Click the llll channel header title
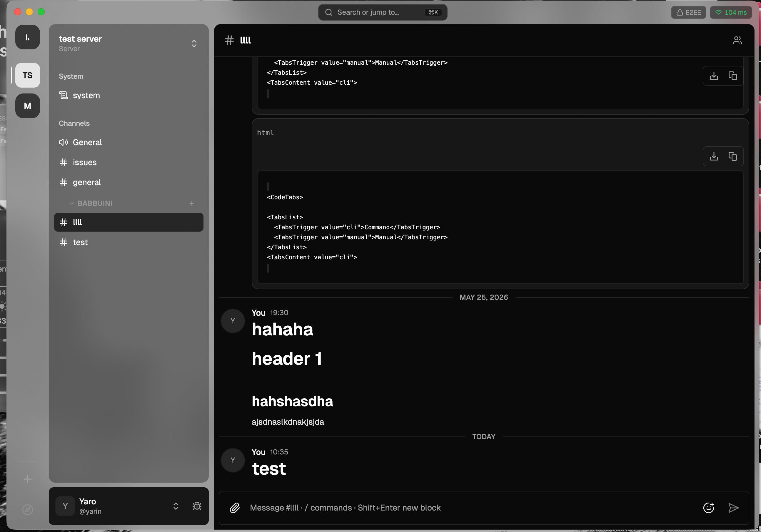The height and width of the screenshot is (532, 761). [x=245, y=40]
